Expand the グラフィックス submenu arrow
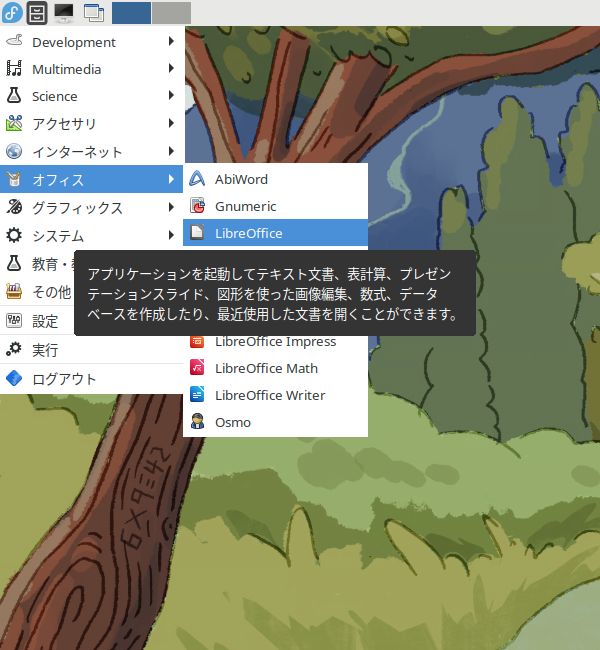 171,207
